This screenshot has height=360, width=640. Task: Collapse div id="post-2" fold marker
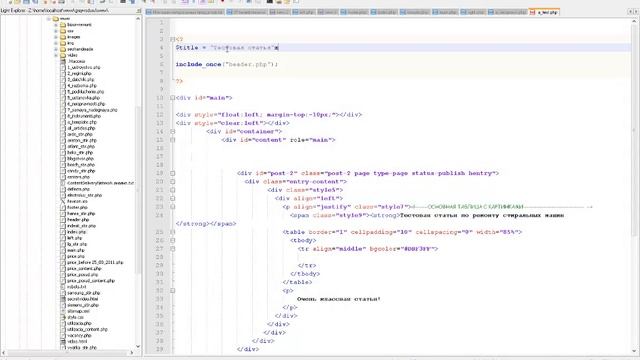click(x=172, y=173)
